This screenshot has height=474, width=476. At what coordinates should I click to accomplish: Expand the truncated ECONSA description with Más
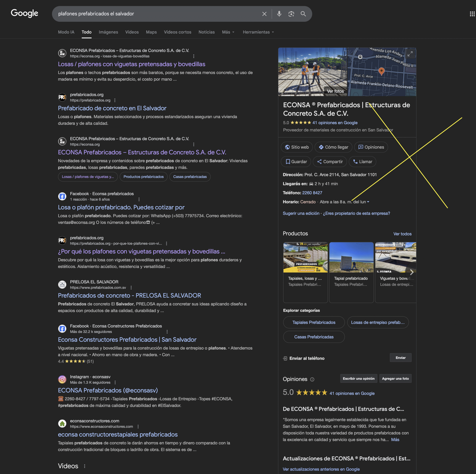tap(395, 439)
